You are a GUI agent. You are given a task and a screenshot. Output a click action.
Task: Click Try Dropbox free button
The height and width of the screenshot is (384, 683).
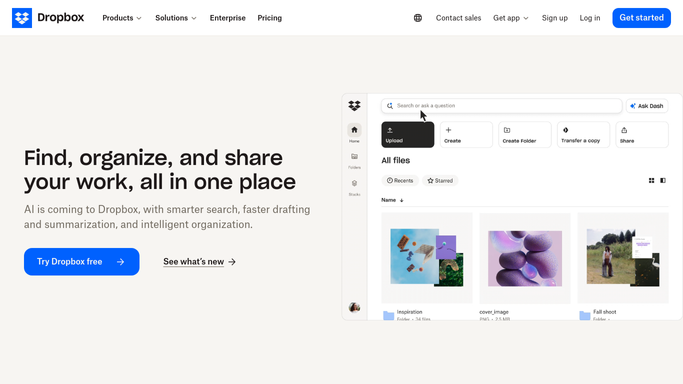coord(81,262)
